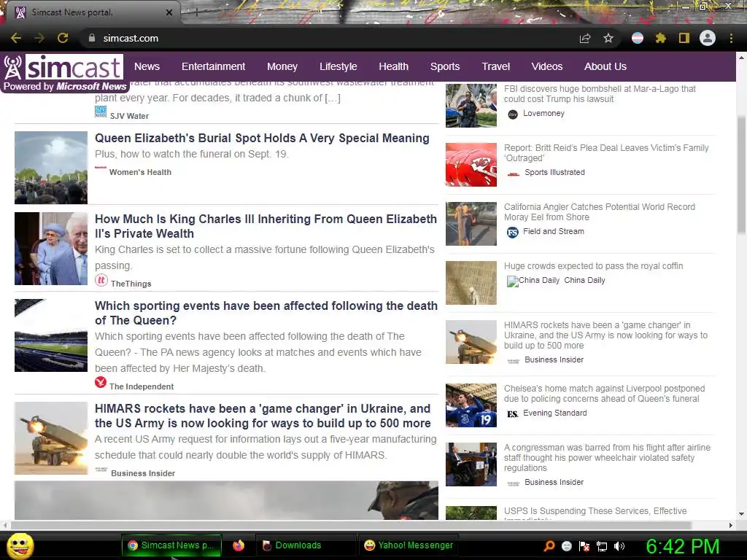Open Chelsea home match postponed story
The height and width of the screenshot is (560, 747).
[x=604, y=393]
